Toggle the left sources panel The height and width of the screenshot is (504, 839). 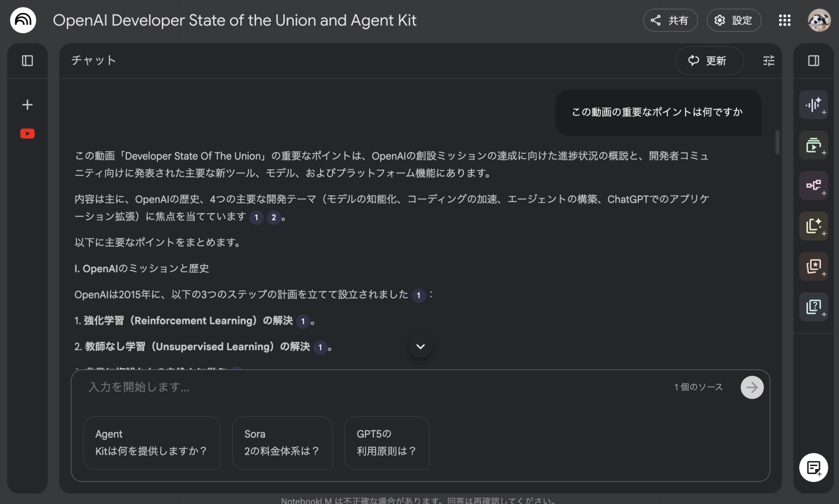[x=27, y=61]
